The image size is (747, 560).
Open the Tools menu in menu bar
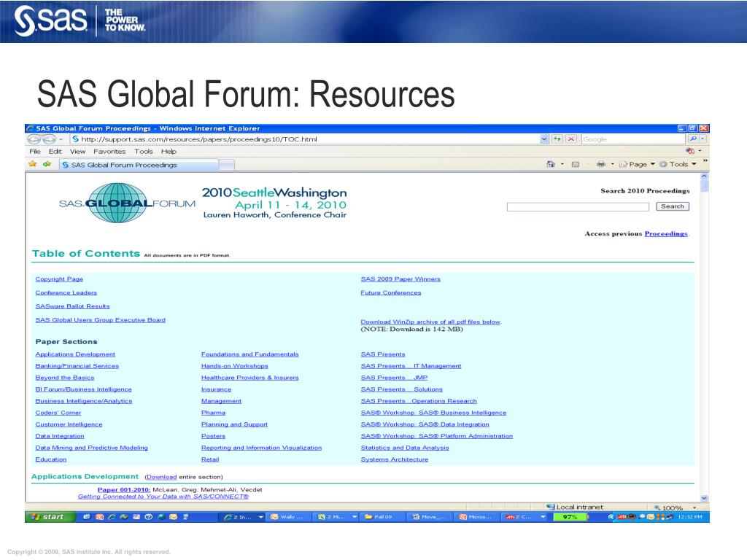click(x=144, y=152)
